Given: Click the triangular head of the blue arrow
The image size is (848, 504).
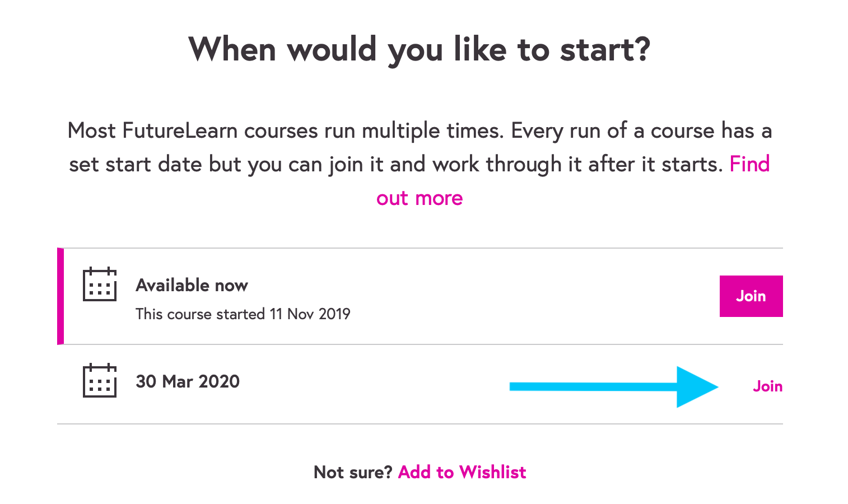Looking at the screenshot, I should tap(693, 386).
